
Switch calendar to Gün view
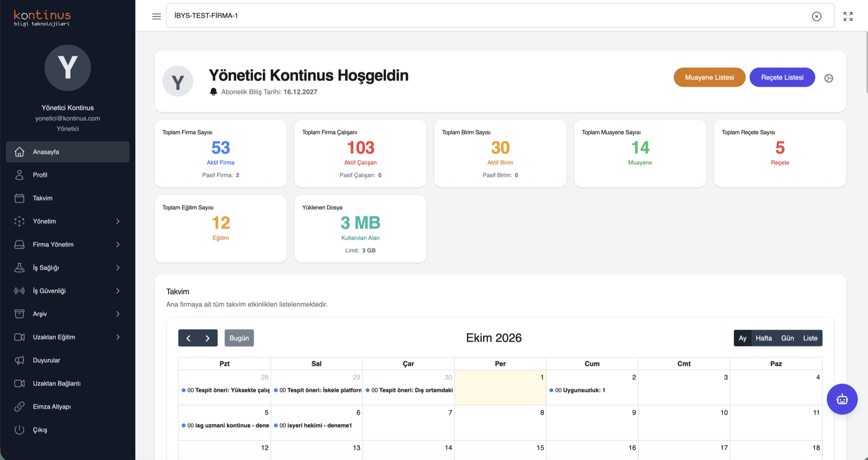(787, 338)
